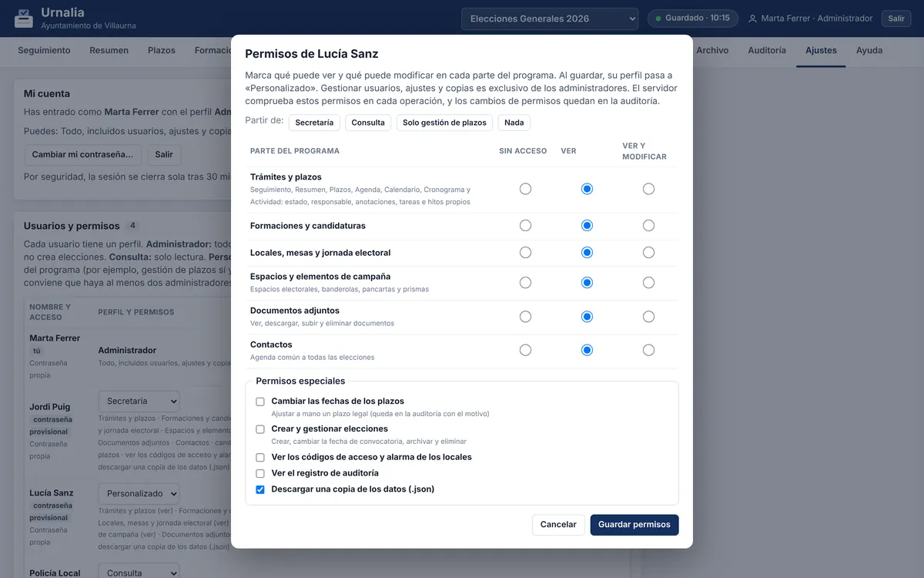Click the user icon beside Marta Ferrer

click(x=752, y=18)
